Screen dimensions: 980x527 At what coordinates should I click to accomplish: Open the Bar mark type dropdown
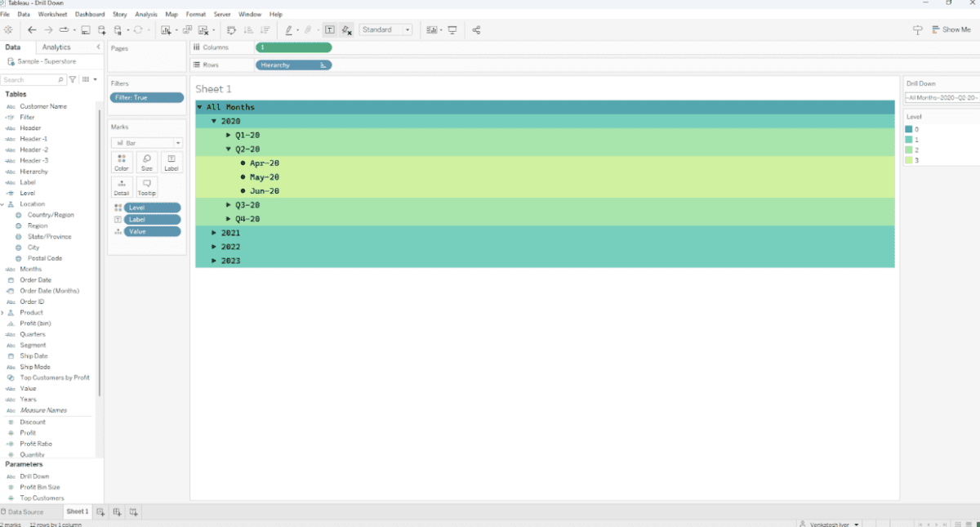tap(147, 143)
